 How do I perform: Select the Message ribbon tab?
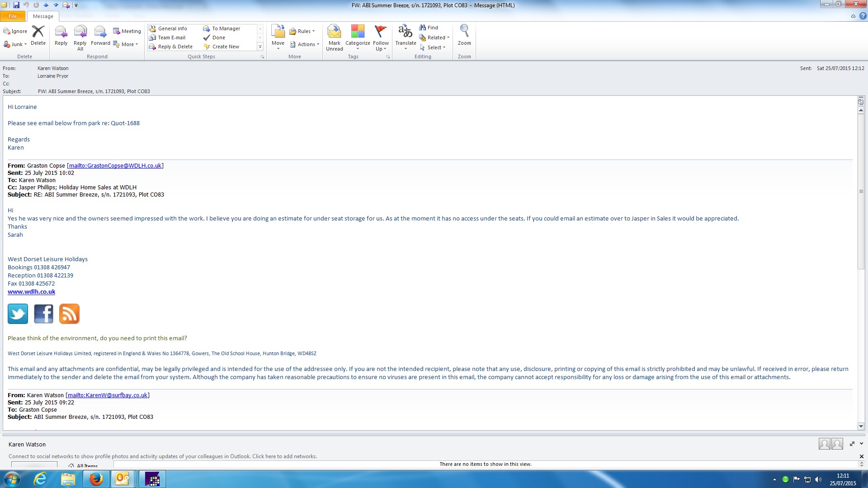(x=43, y=16)
